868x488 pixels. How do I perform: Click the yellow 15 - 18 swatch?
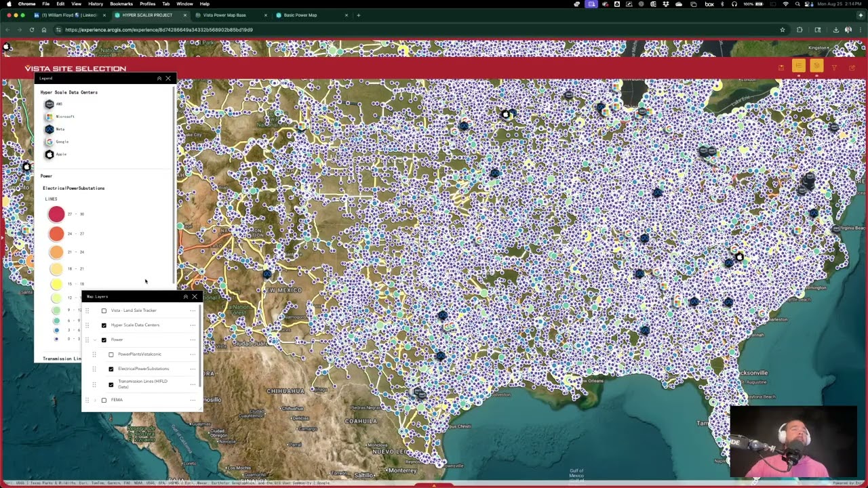[56, 284]
